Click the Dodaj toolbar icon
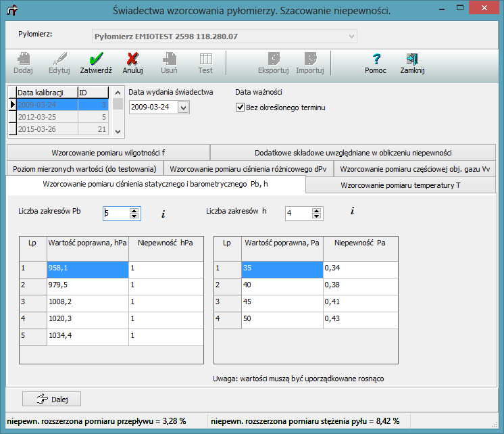This screenshot has width=504, height=434. coord(24,59)
